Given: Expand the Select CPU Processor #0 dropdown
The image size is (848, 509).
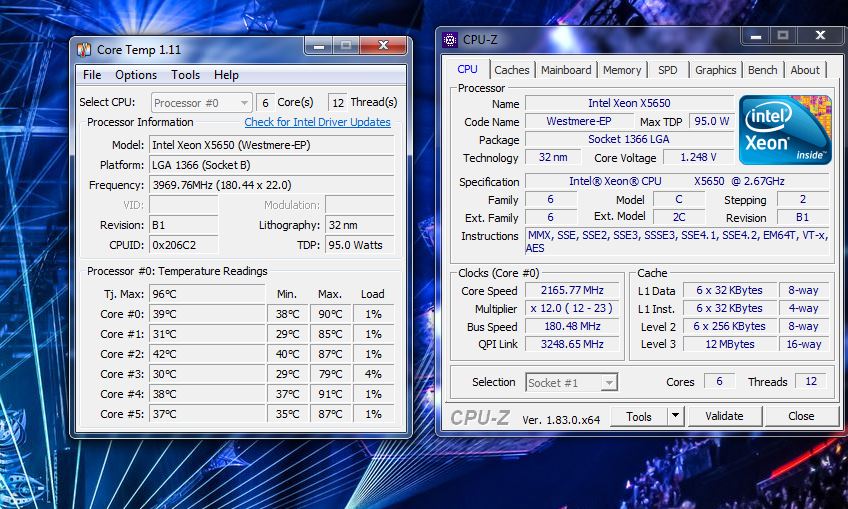Looking at the screenshot, I should (201, 103).
